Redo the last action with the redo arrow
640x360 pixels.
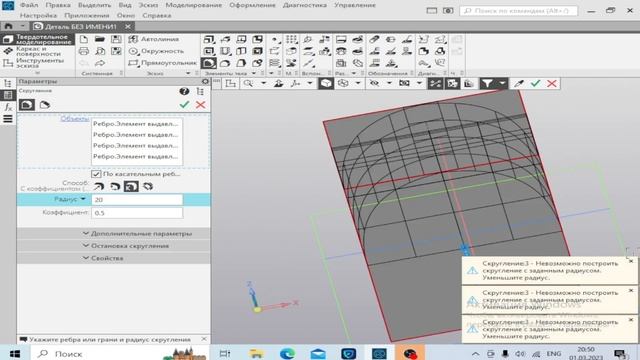pos(100,63)
